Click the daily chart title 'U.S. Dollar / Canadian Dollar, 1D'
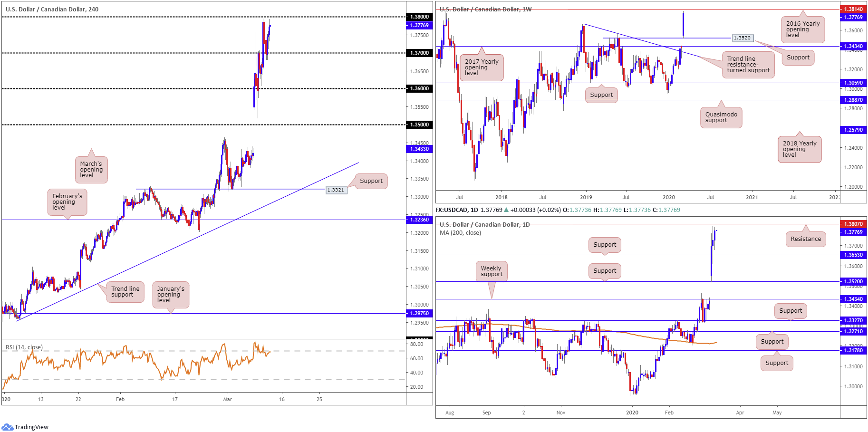Image resolution: width=868 pixels, height=432 pixels. (x=485, y=224)
